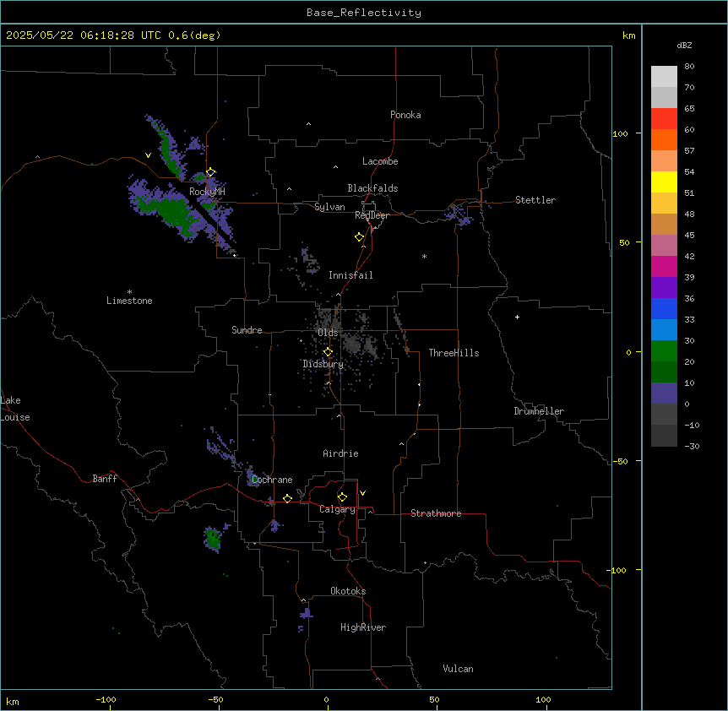Click the Didsbury town label

point(323,364)
